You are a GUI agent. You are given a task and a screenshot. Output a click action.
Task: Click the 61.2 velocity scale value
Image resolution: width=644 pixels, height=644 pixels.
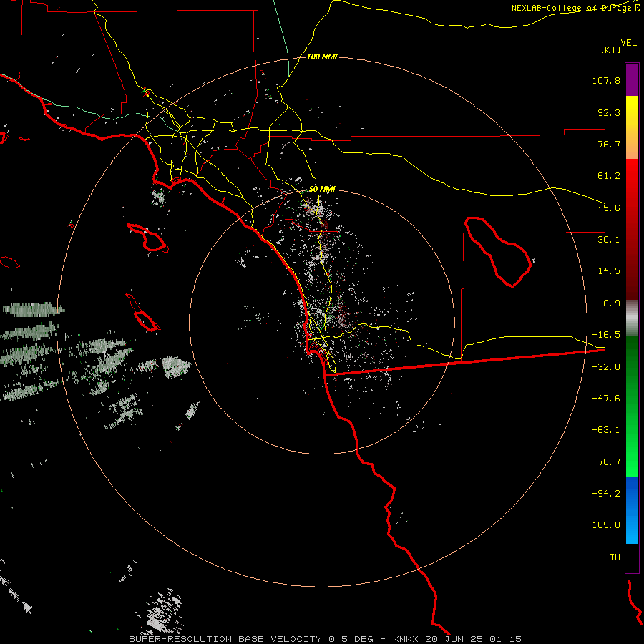coord(609,176)
